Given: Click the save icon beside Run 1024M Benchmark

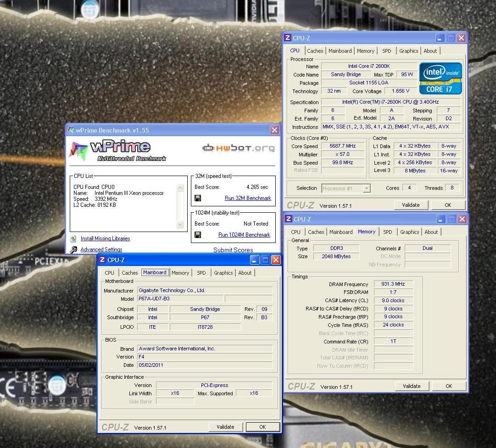Looking at the screenshot, I should point(198,235).
